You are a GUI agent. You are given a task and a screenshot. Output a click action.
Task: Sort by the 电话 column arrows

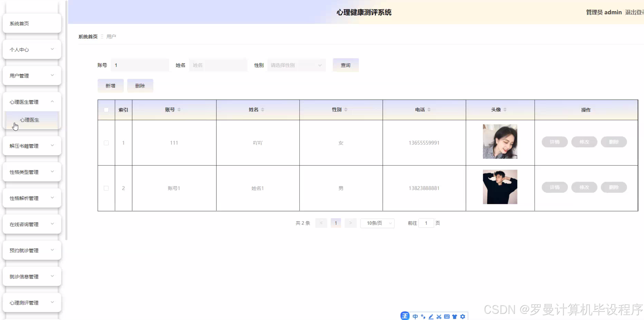429,110
